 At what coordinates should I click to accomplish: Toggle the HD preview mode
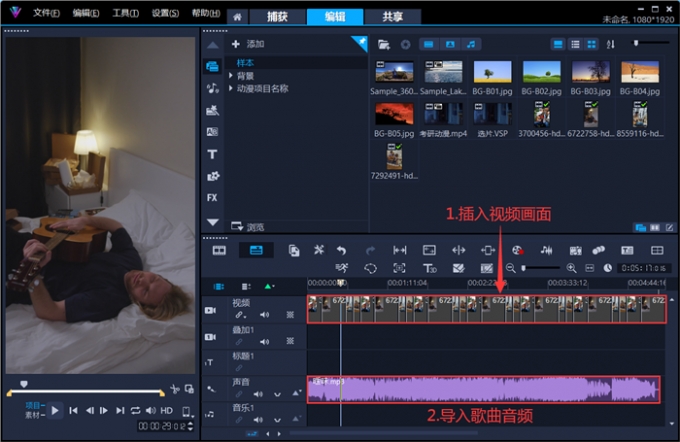(x=167, y=410)
